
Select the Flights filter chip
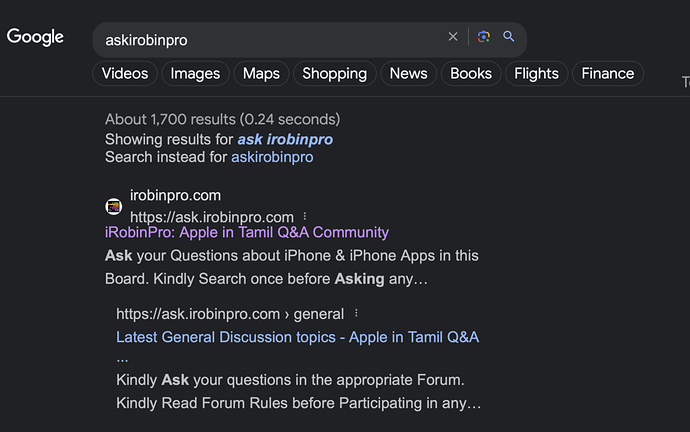pyautogui.click(x=536, y=73)
